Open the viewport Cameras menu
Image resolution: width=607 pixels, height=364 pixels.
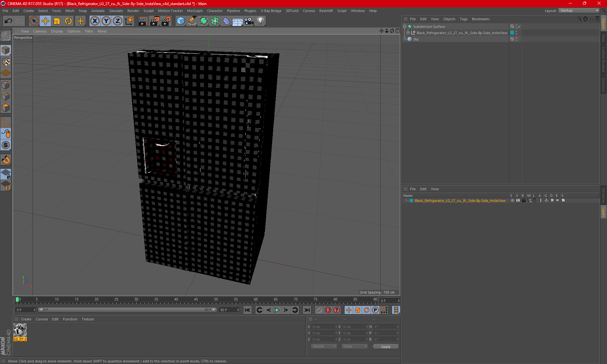click(x=40, y=31)
